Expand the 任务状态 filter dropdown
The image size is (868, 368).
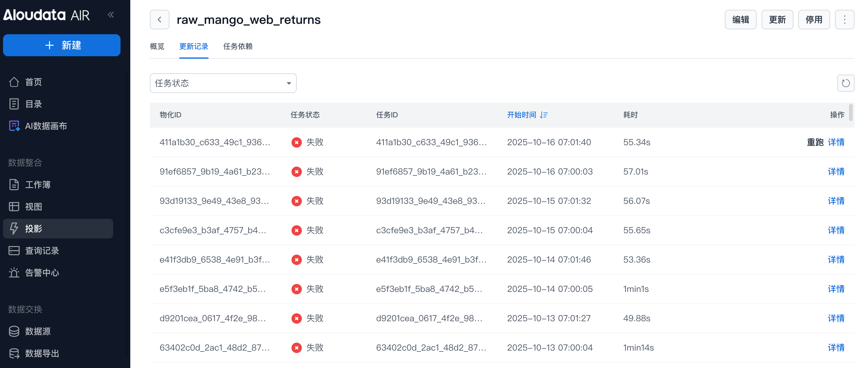pyautogui.click(x=223, y=83)
